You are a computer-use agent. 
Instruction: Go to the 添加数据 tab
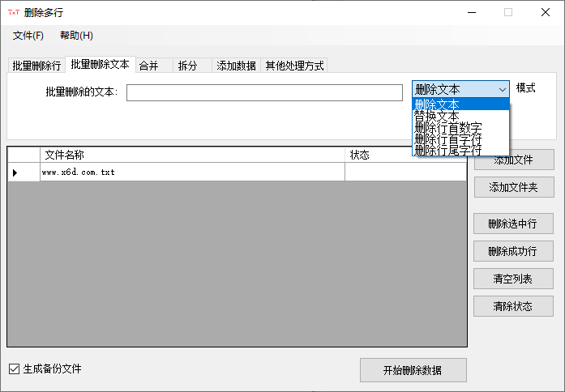236,66
